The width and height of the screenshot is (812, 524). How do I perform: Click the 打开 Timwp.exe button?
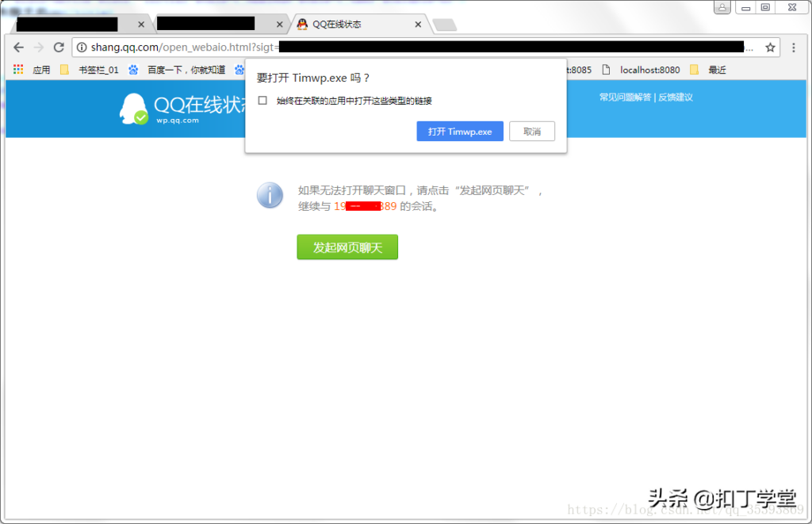(x=460, y=131)
